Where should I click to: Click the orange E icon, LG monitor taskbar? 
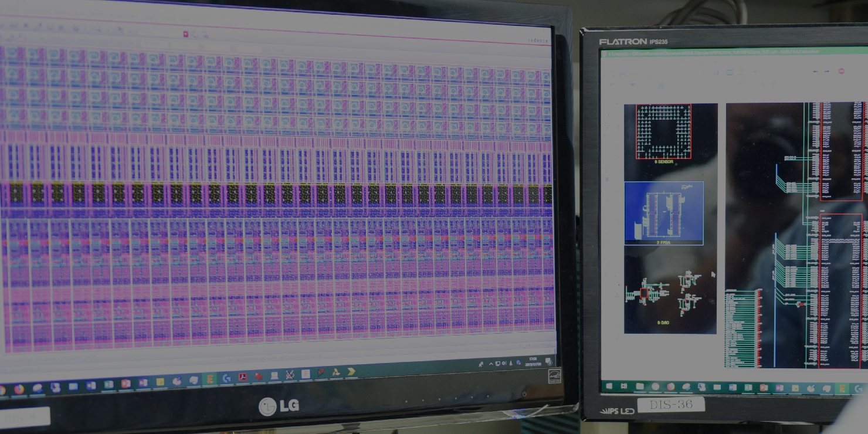[x=210, y=379]
